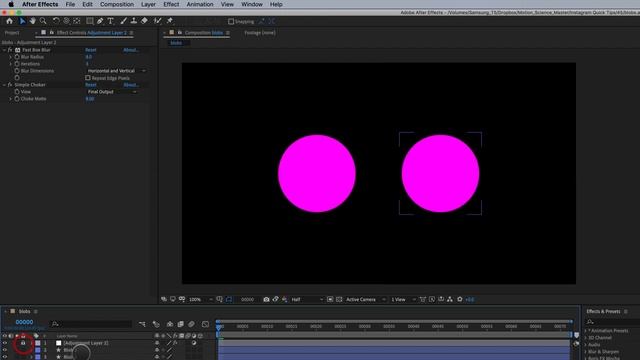640x360 pixels.
Task: Collapse Fast Box Blur effect
Action: [x=4, y=50]
